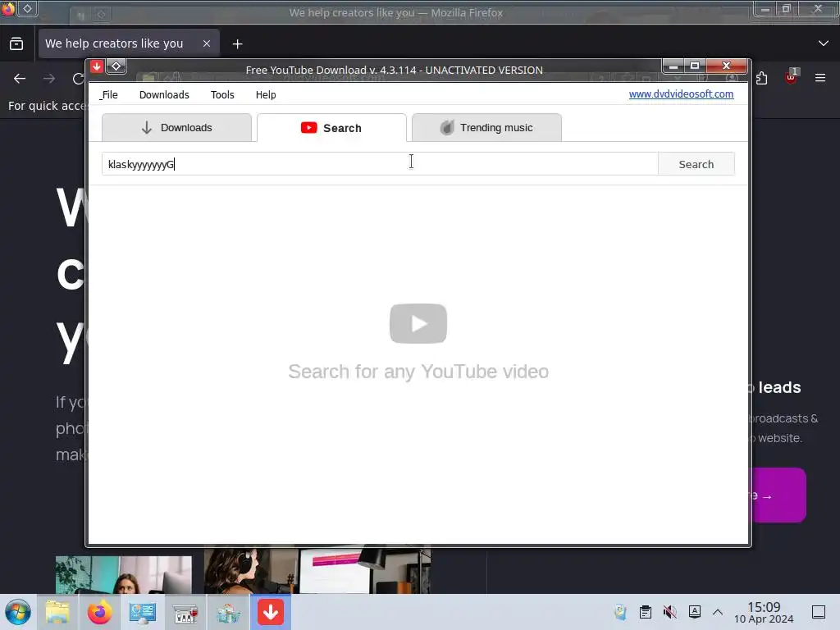Click the keyboard layout tray icon
The width and height of the screenshot is (840, 630).
click(694, 612)
